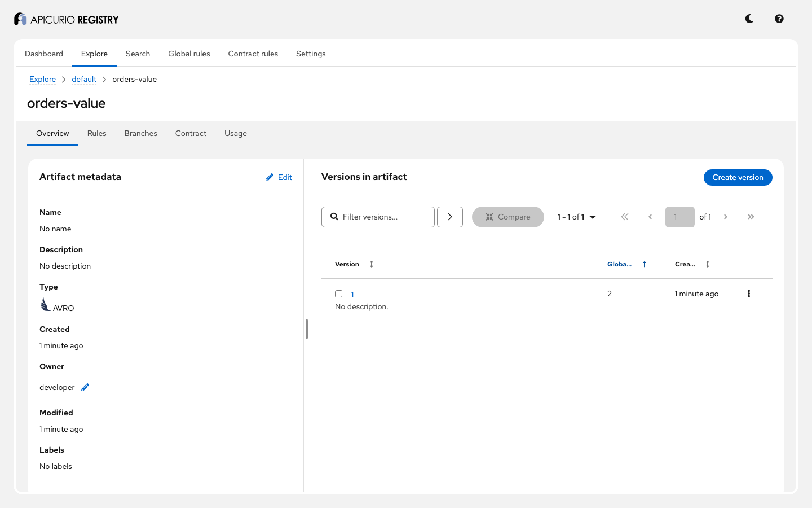Toggle dark mode with the moon icon
Image resolution: width=812 pixels, height=508 pixels.
click(x=749, y=19)
